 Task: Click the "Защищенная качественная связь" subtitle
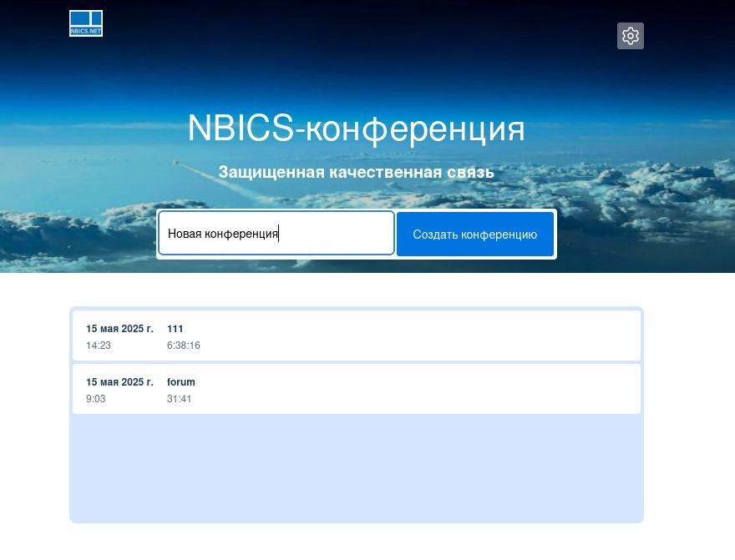356,172
